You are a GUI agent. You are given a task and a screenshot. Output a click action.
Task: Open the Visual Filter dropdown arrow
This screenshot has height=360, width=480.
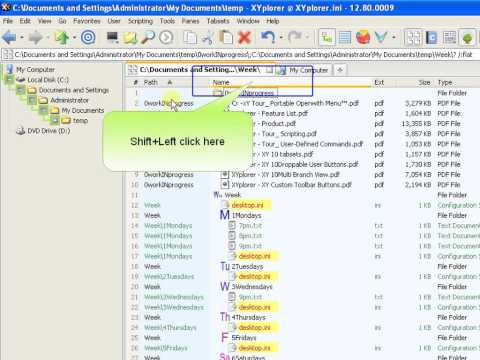[x=394, y=37]
